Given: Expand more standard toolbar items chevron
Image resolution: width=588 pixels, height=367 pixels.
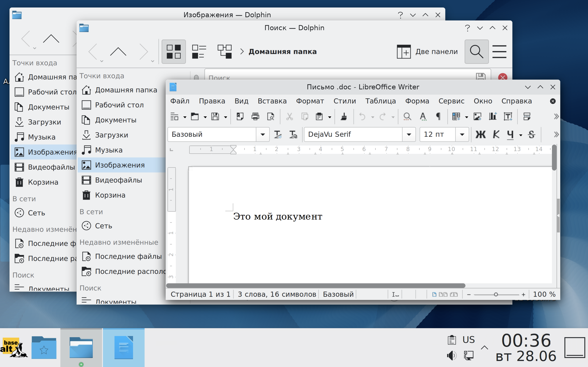Looking at the screenshot, I should coord(556,117).
